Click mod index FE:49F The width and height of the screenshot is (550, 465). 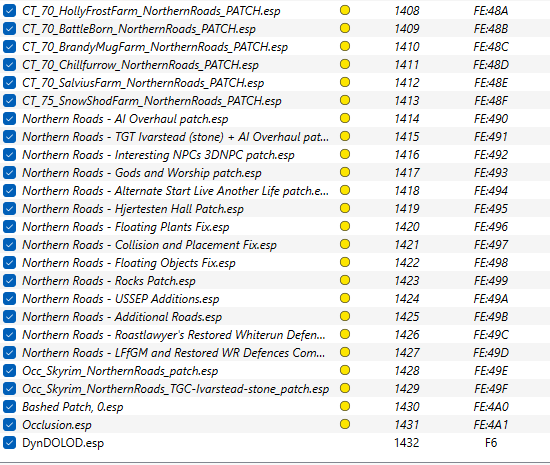click(x=491, y=389)
